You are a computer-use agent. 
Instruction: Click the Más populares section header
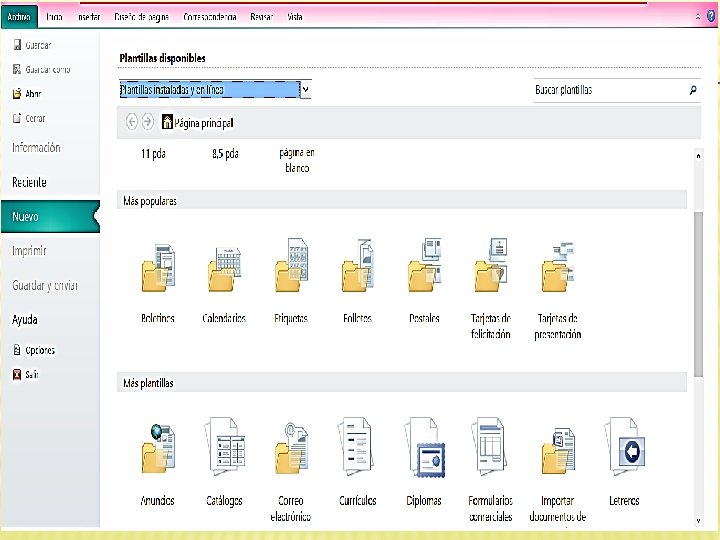402,201
